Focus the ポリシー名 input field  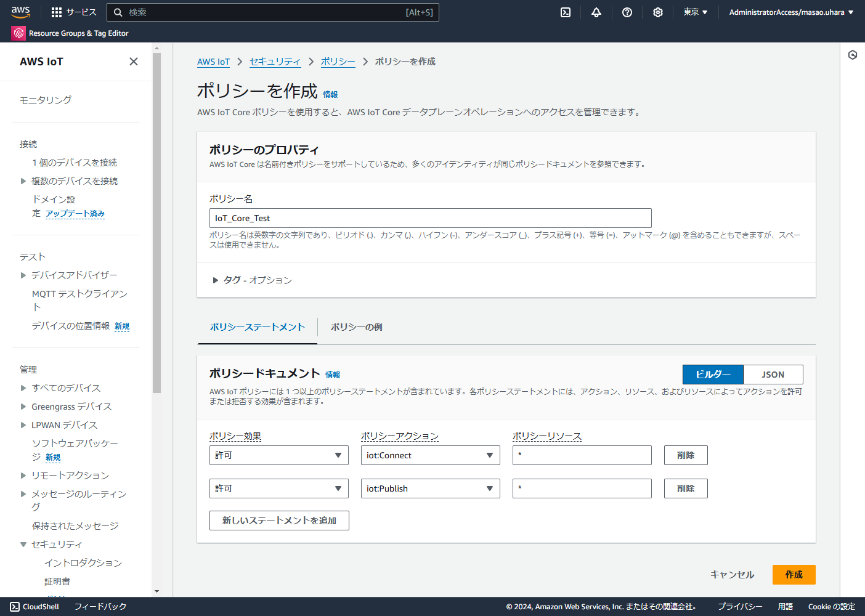pyautogui.click(x=431, y=218)
